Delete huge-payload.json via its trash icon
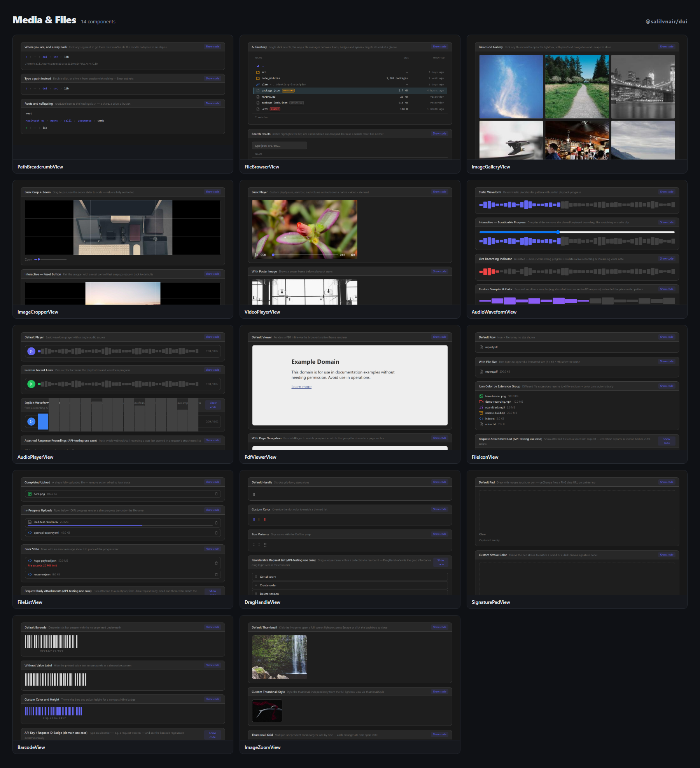This screenshot has width=700, height=768. (216, 563)
